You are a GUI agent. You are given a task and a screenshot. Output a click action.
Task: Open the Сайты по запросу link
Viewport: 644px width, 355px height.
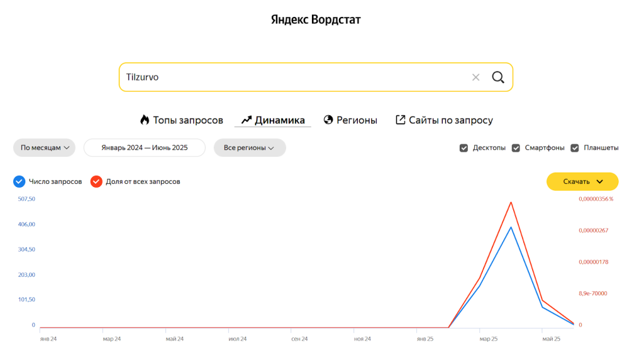(450, 120)
